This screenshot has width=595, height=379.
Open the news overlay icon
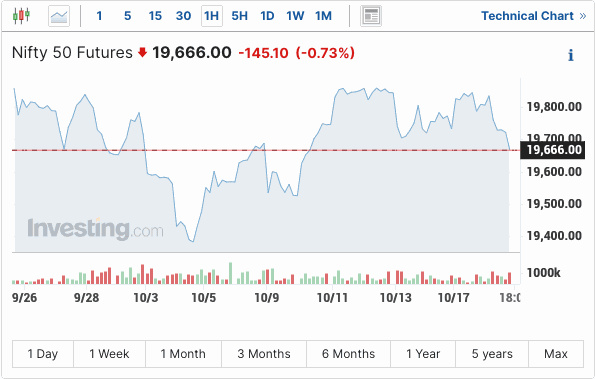[371, 16]
